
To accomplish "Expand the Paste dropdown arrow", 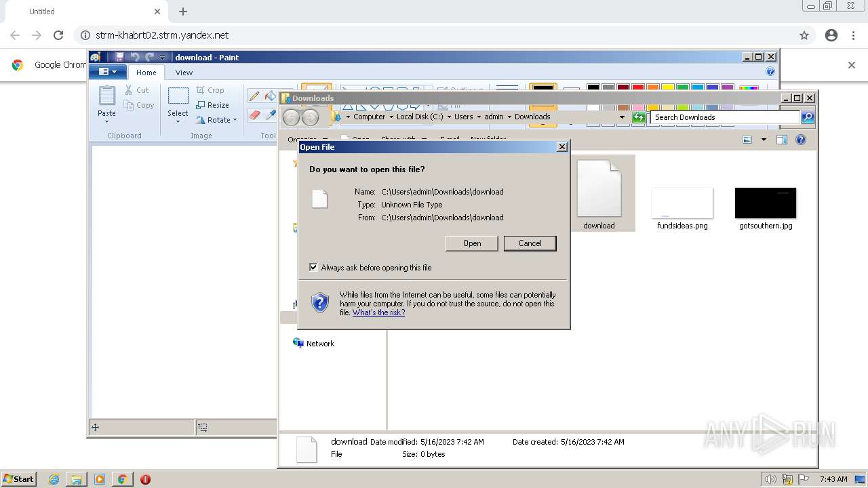I will click(x=106, y=122).
